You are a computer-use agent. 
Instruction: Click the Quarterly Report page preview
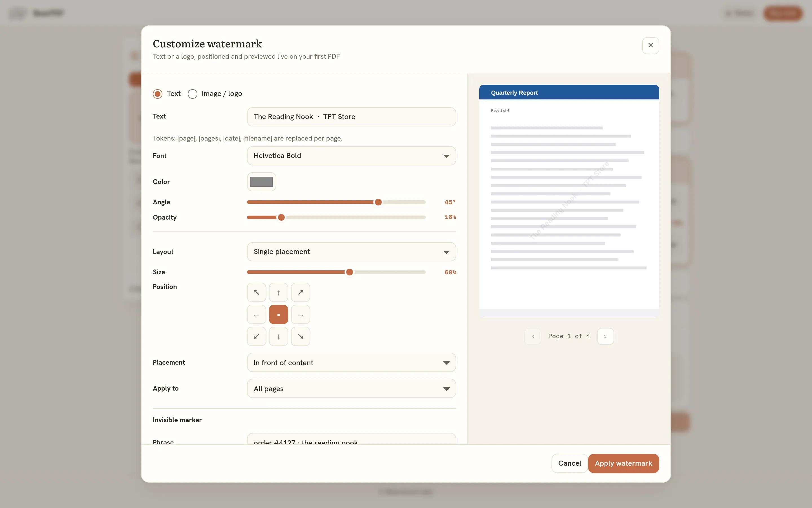pos(569,201)
